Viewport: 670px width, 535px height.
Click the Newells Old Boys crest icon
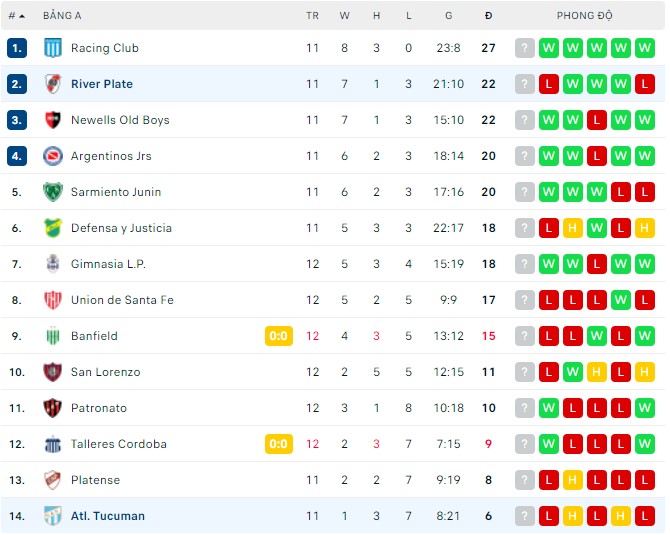(53, 120)
